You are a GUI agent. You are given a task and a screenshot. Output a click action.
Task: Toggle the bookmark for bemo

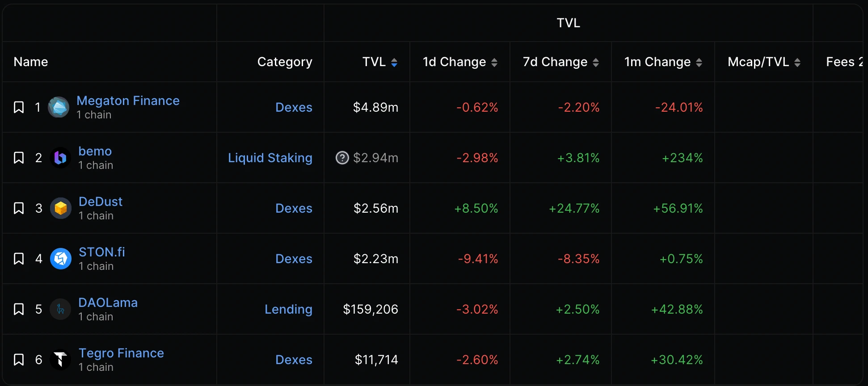click(x=19, y=158)
